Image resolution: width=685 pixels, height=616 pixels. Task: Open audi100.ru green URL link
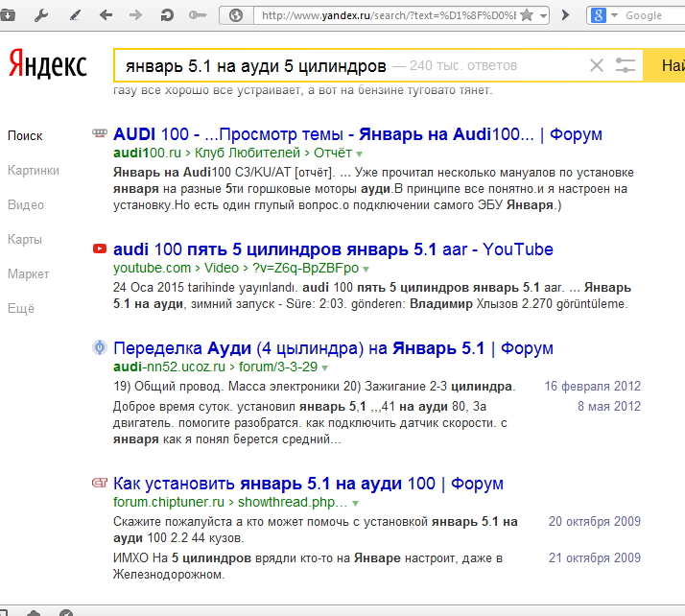pos(147,153)
